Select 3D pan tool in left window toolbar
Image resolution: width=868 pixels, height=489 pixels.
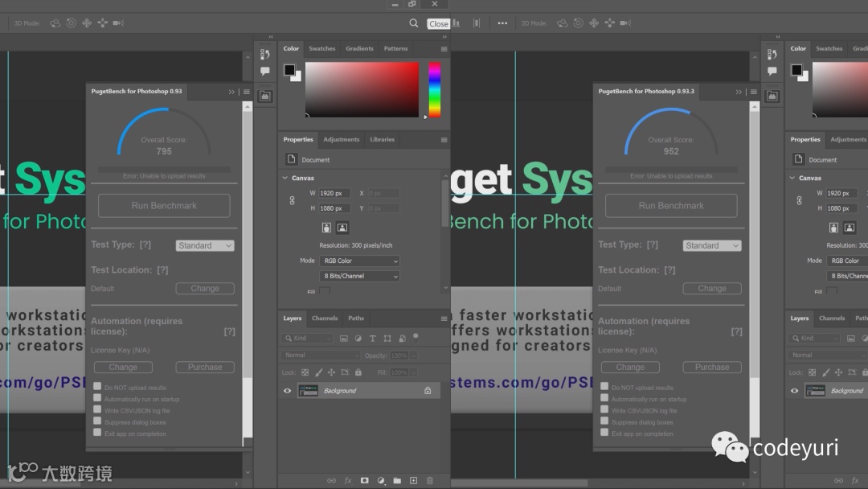(87, 23)
